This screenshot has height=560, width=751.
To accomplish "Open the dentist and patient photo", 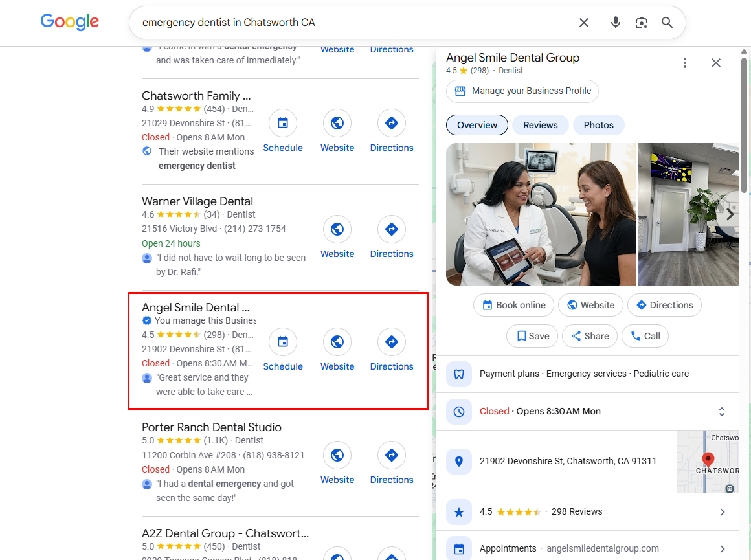I will pos(541,214).
